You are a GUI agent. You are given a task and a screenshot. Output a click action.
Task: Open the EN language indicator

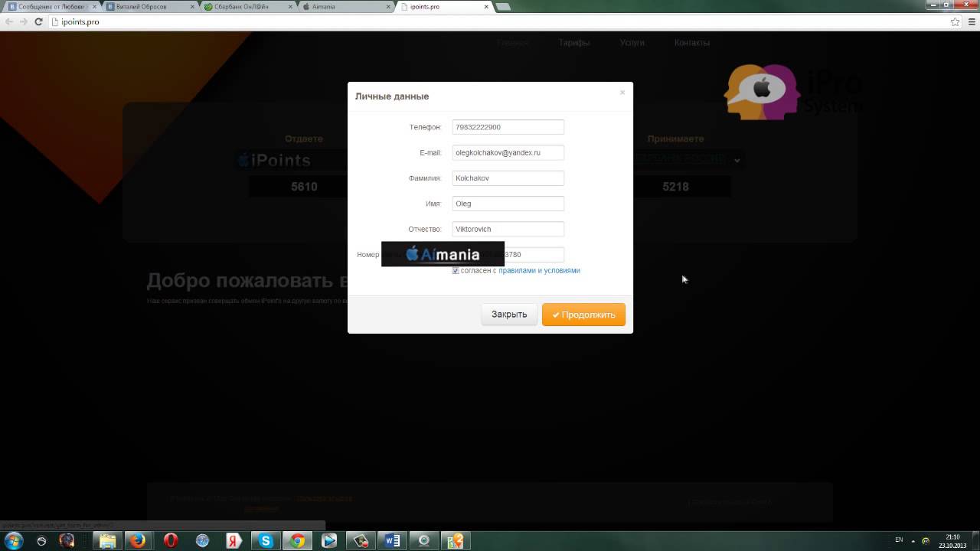pyautogui.click(x=899, y=540)
